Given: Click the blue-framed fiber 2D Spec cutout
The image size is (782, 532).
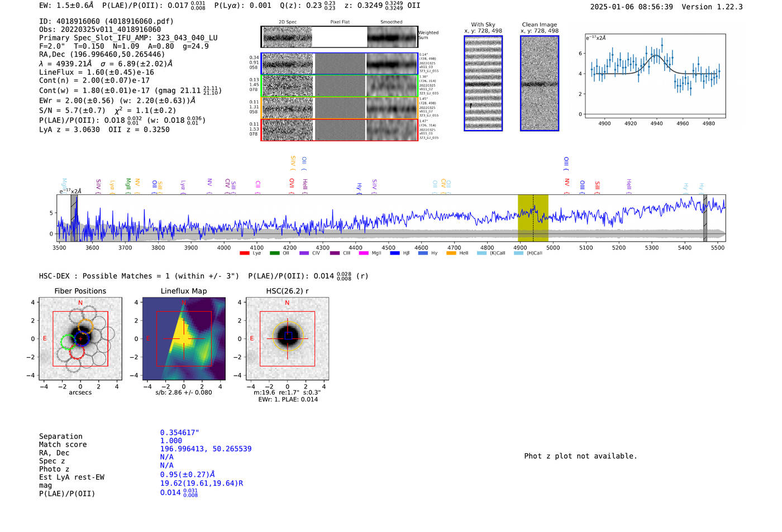Looking at the screenshot, I should pos(288,64).
